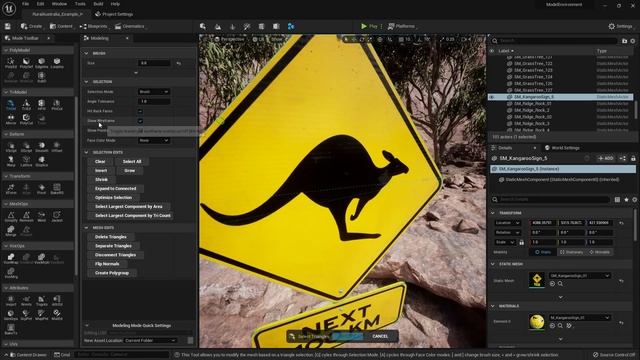Select the Weld tool under MeshOps
This screenshot has width=640, height=360.
(x=41, y=217)
